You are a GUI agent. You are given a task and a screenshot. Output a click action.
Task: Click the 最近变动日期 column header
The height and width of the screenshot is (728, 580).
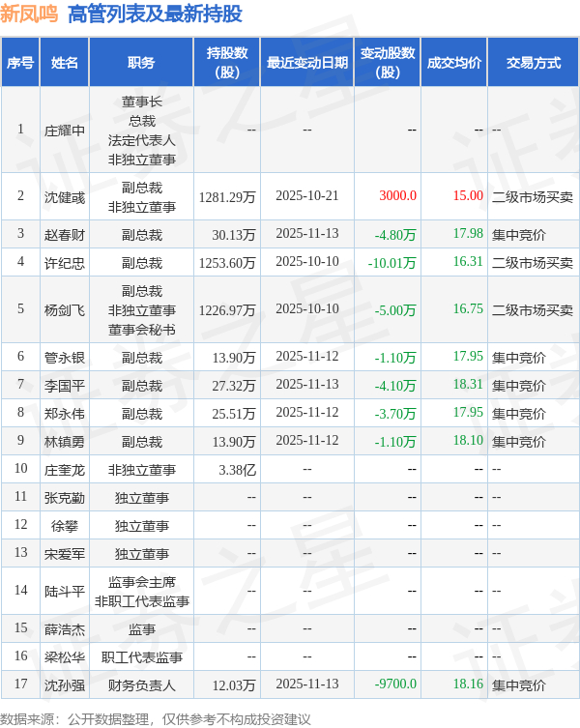pos(307,62)
